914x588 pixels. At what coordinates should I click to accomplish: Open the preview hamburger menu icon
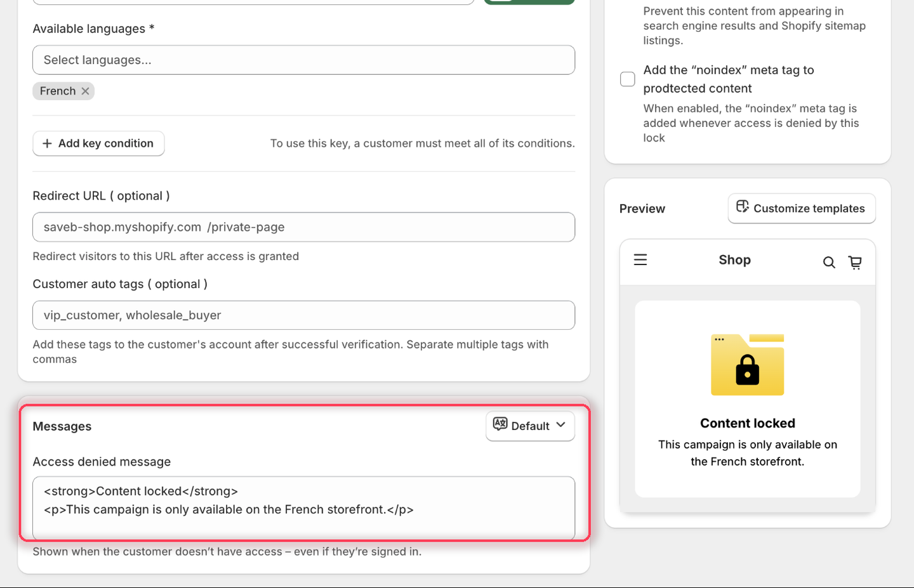coord(640,259)
